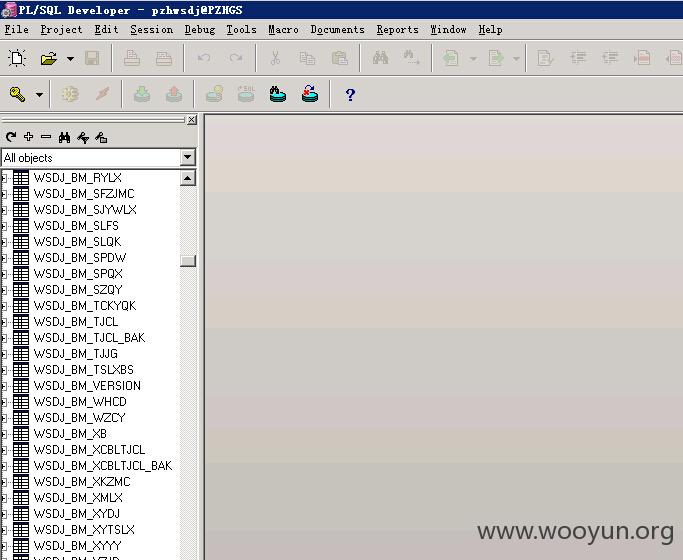This screenshot has height=560, width=683.
Task: Click the minus icon in object browser
Action: pos(46,137)
